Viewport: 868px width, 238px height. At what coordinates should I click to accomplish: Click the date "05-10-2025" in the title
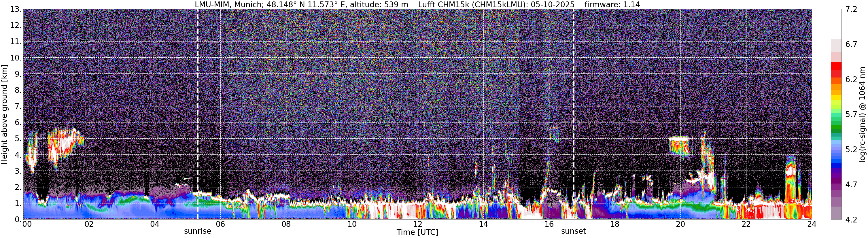coord(552,5)
